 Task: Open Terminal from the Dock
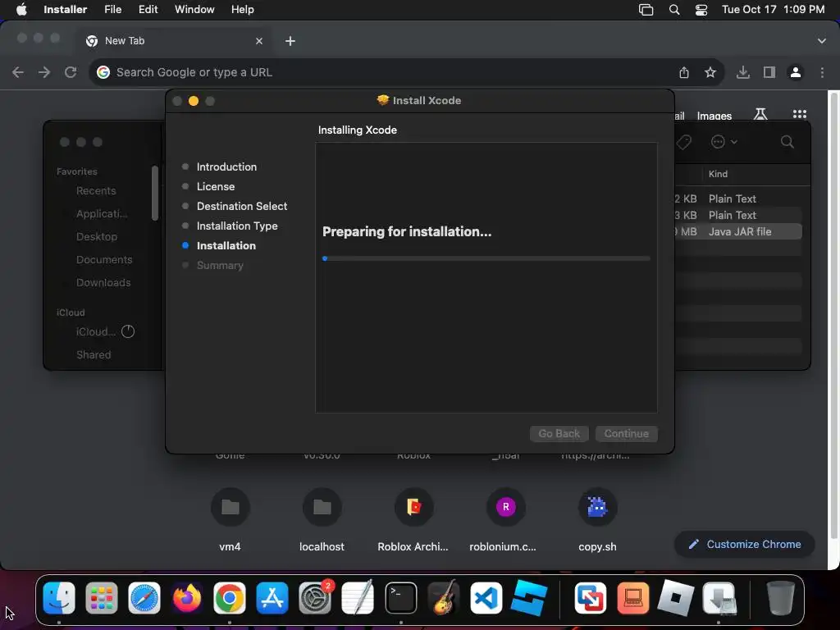tap(400, 597)
